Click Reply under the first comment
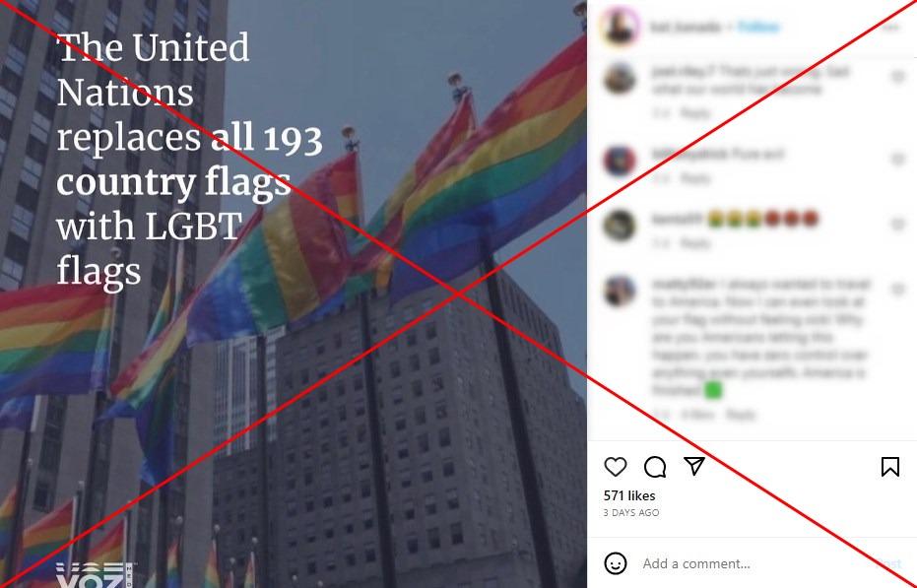The width and height of the screenshot is (917, 588). (695, 112)
